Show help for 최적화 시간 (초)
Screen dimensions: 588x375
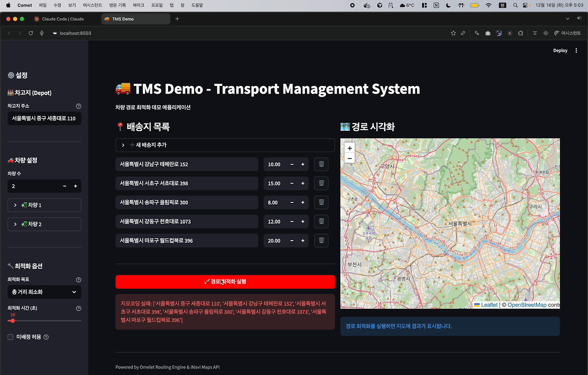coord(79,308)
